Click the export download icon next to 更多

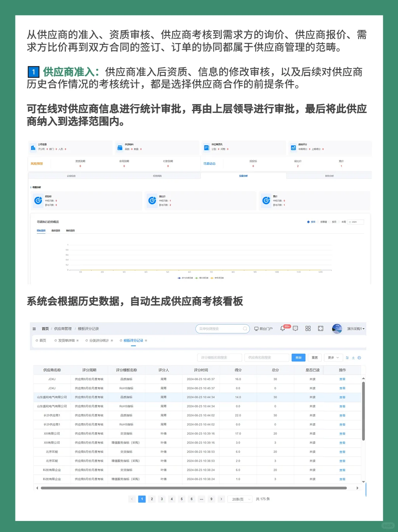[x=353, y=358]
